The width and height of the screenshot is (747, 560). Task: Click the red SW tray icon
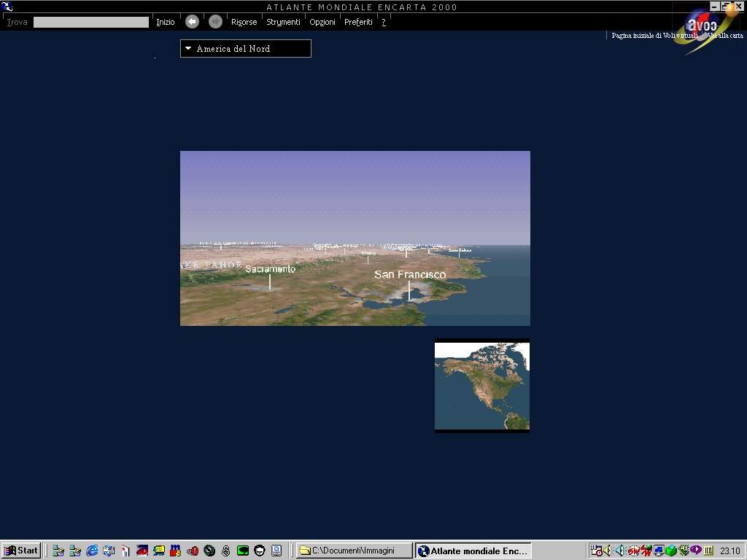coord(634,551)
